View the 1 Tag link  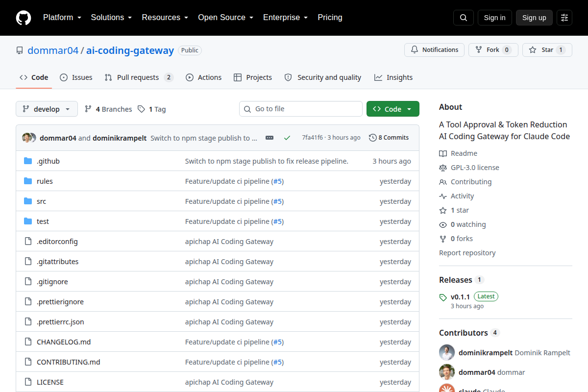[151, 109]
